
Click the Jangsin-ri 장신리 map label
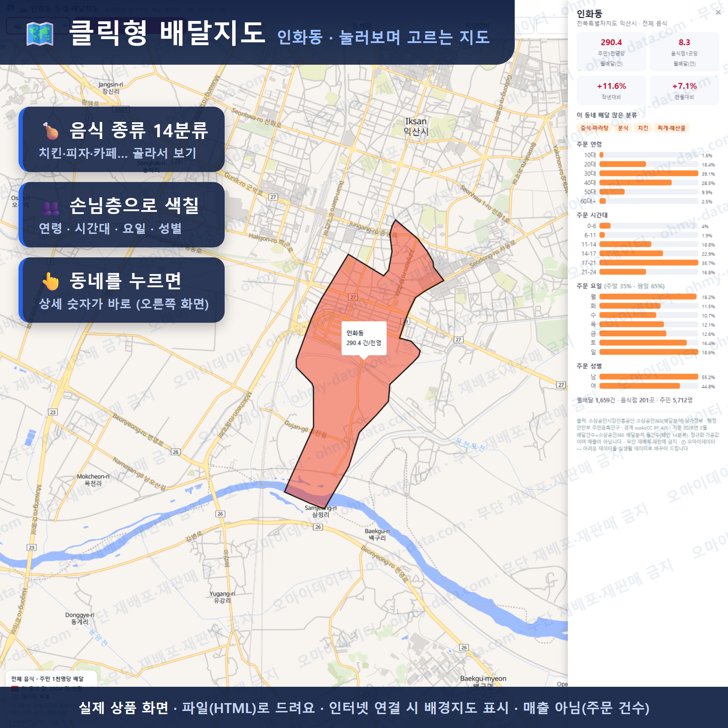(x=111, y=88)
